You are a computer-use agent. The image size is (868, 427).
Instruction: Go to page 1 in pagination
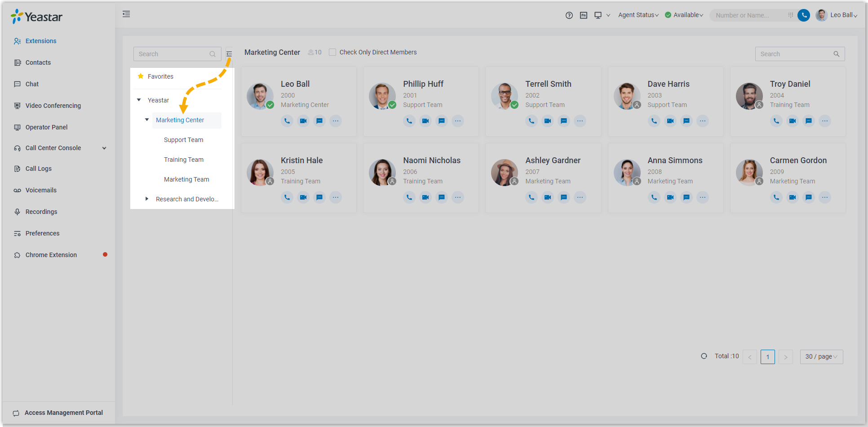click(x=768, y=357)
